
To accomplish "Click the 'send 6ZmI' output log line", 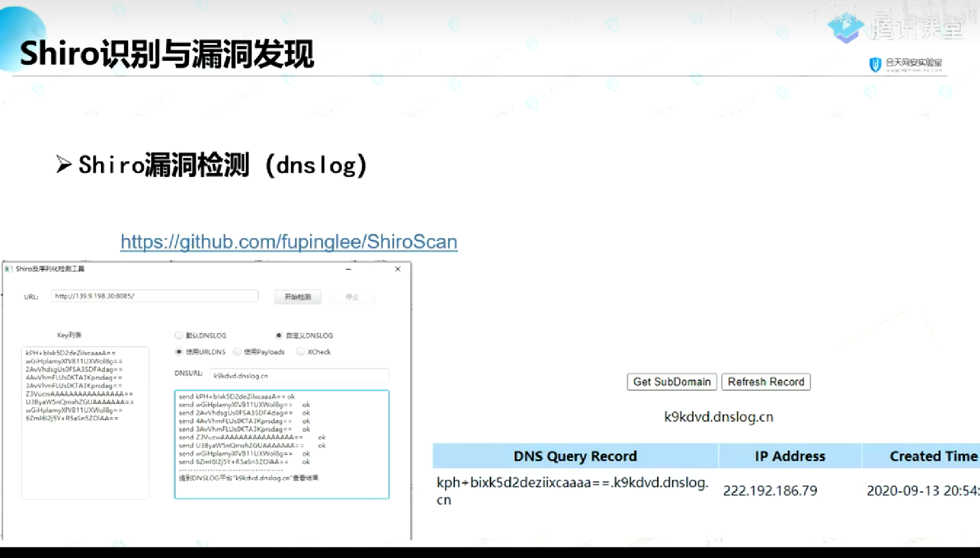I will (x=244, y=462).
